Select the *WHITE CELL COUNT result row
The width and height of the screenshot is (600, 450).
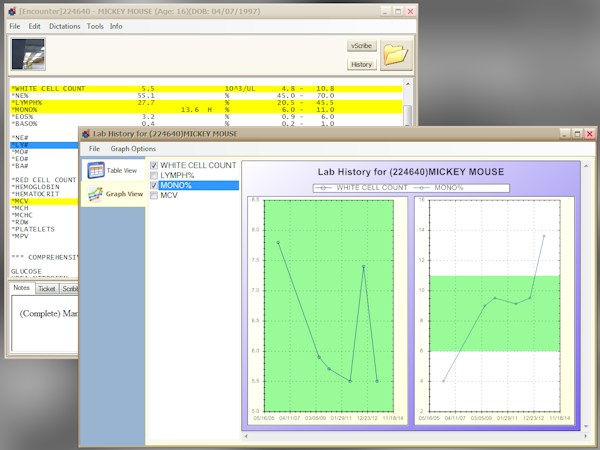click(x=206, y=89)
